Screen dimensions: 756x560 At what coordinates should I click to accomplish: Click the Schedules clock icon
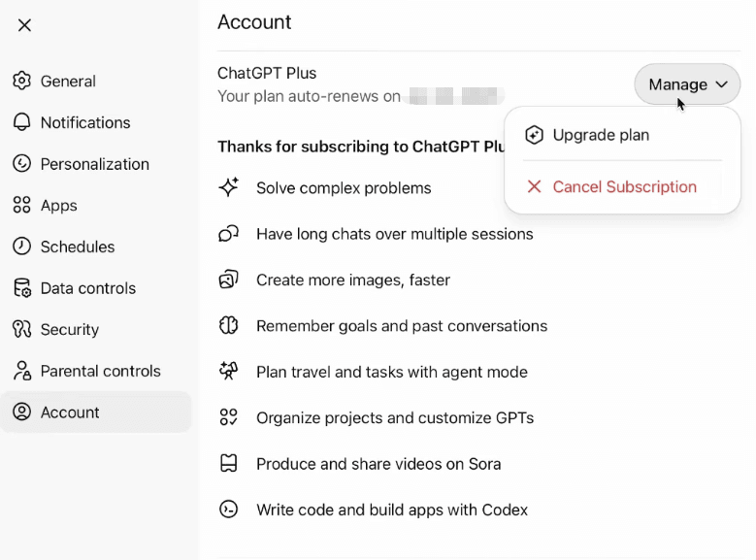pos(21,247)
